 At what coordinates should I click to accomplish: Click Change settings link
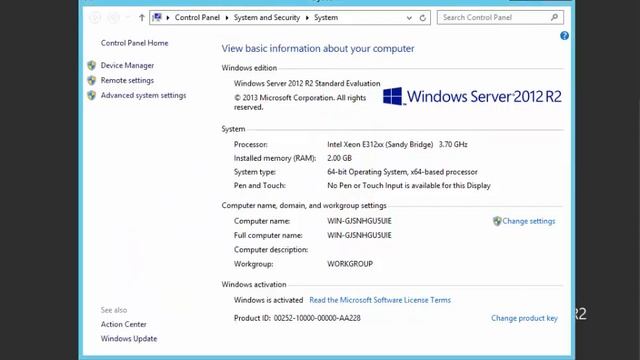point(529,221)
